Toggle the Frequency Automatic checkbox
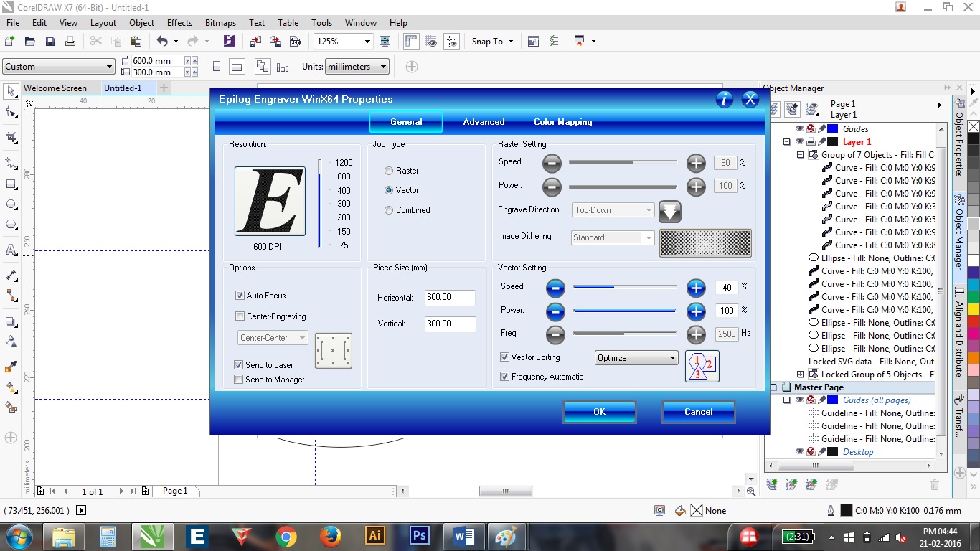This screenshot has width=980, height=551. tap(505, 377)
